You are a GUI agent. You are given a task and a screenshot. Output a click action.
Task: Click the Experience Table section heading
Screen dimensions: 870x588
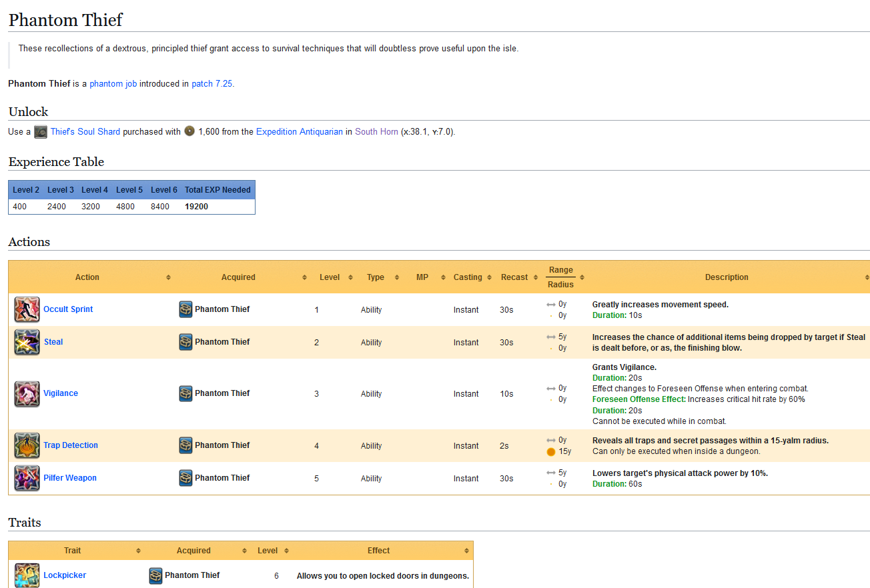point(56,161)
